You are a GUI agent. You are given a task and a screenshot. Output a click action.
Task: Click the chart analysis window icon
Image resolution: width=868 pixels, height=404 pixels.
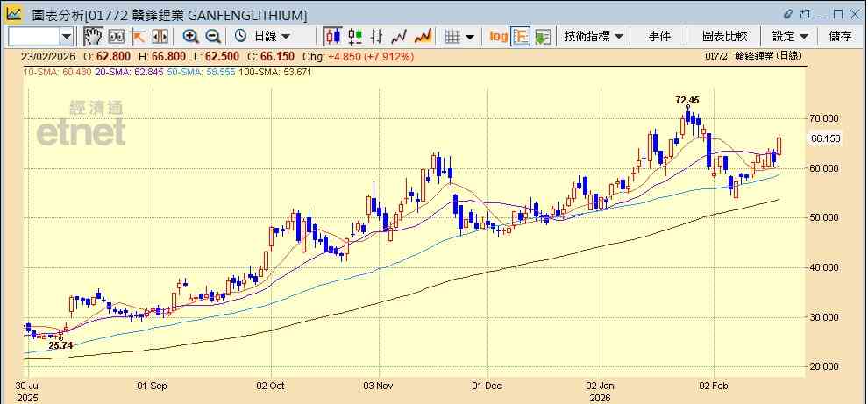tap(13, 13)
